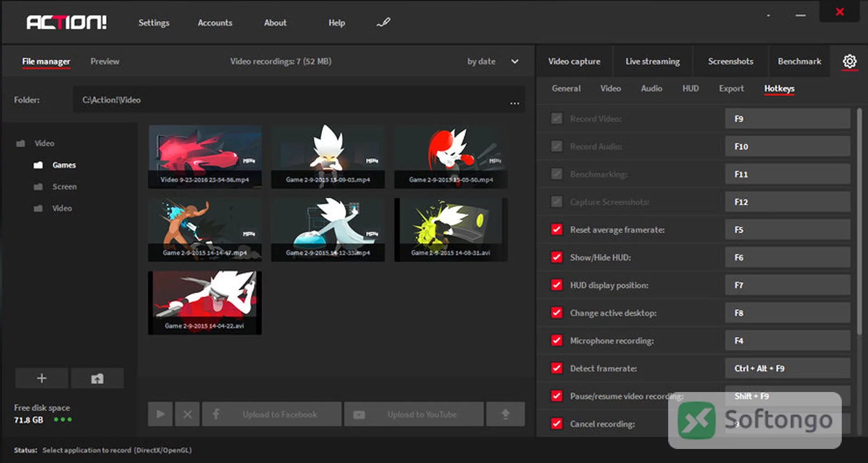The width and height of the screenshot is (868, 463).
Task: Open the settings gear icon
Action: coord(849,61)
